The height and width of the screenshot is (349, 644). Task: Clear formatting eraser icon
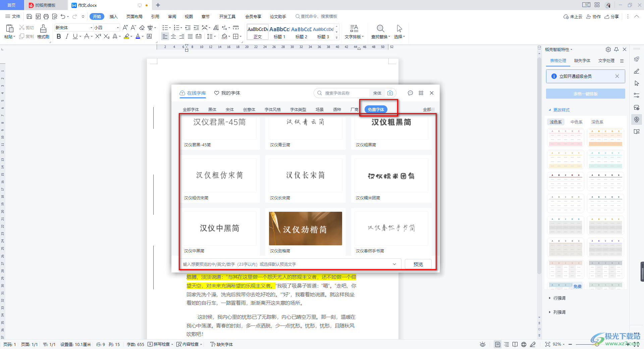click(x=142, y=28)
